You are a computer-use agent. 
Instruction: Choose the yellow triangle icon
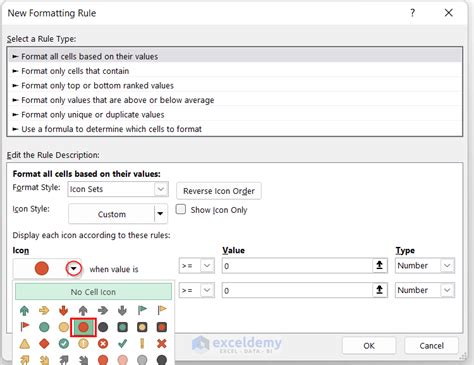pyautogui.click(x=24, y=343)
